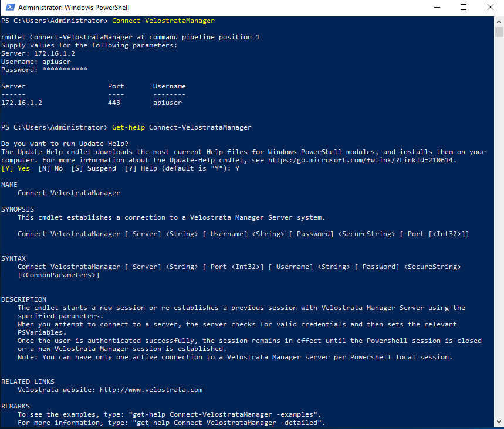The height and width of the screenshot is (429, 504).
Task: Click the 'REMARKS' section heading
Action: point(15,406)
